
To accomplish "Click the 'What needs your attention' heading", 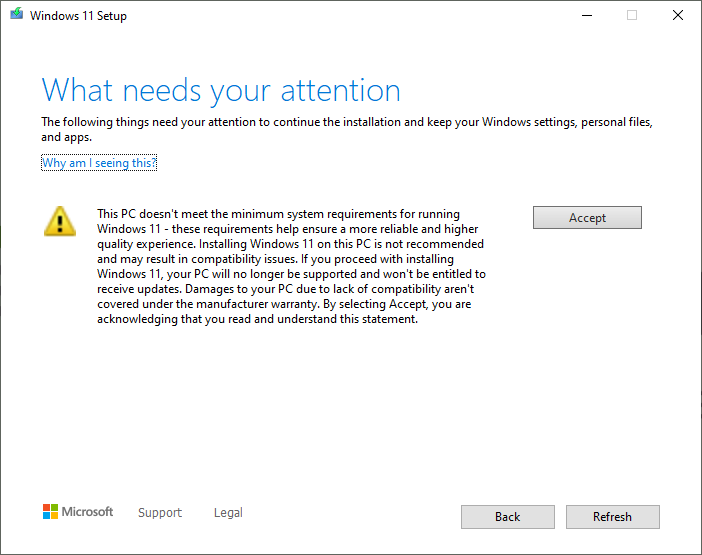I will pos(221,91).
